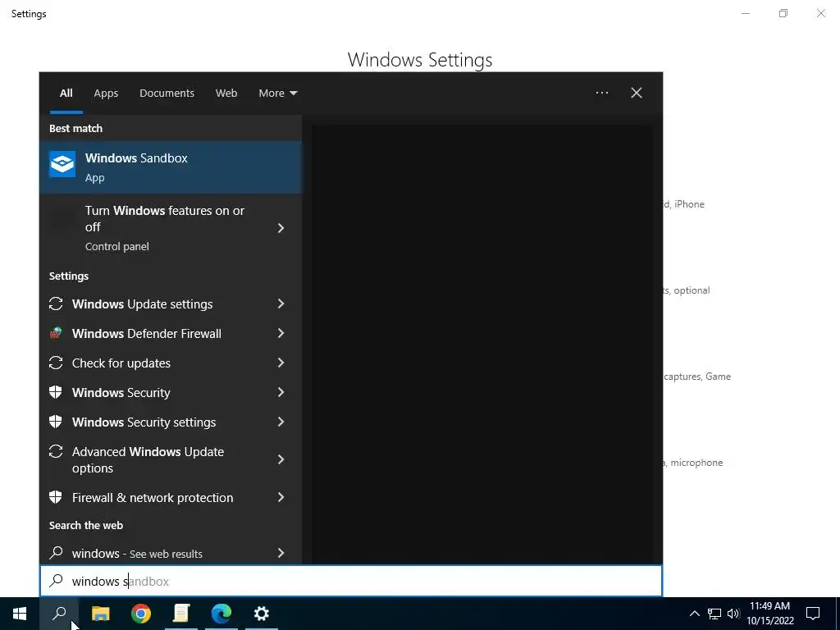Switch to the Settings gear on the taskbar
Screen dimensions: 840x630
262,614
